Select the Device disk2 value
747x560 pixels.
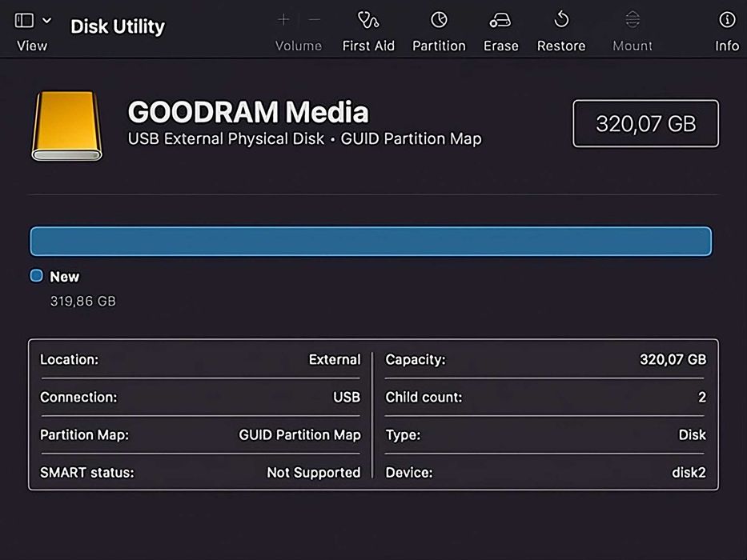(x=689, y=472)
